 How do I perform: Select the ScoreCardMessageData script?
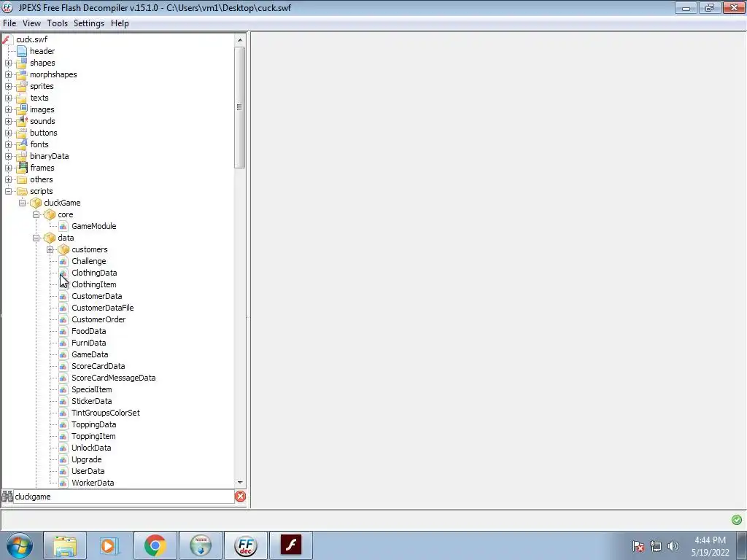[x=113, y=378]
